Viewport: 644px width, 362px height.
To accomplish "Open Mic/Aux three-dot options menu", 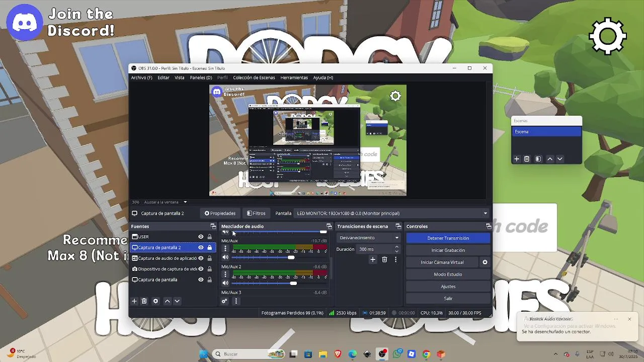I will [225, 248].
